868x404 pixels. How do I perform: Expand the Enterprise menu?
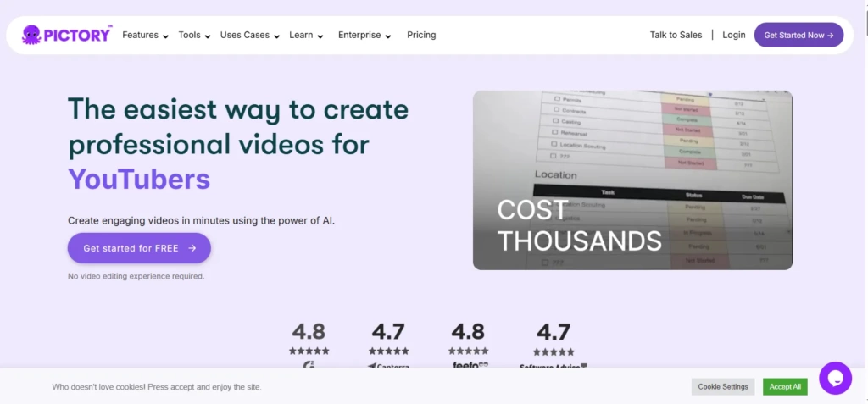point(364,35)
